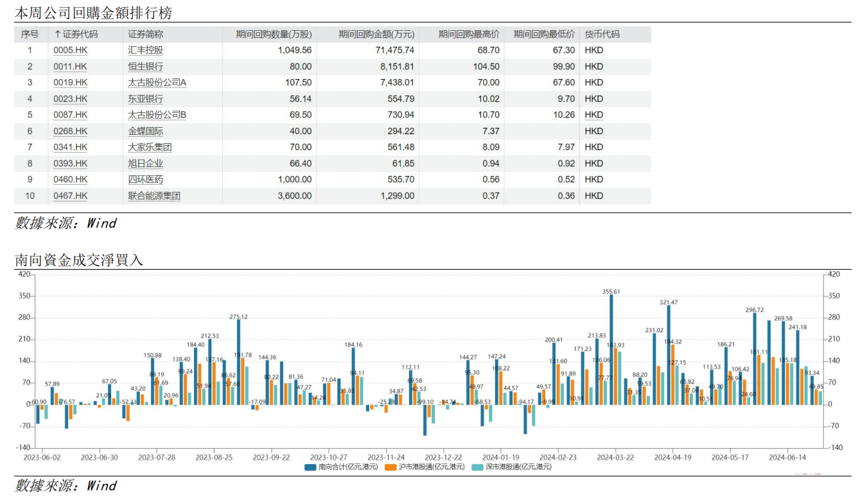This screenshot has width=858, height=504.
Task: Click the 旭日企业 company name
Action: (146, 164)
